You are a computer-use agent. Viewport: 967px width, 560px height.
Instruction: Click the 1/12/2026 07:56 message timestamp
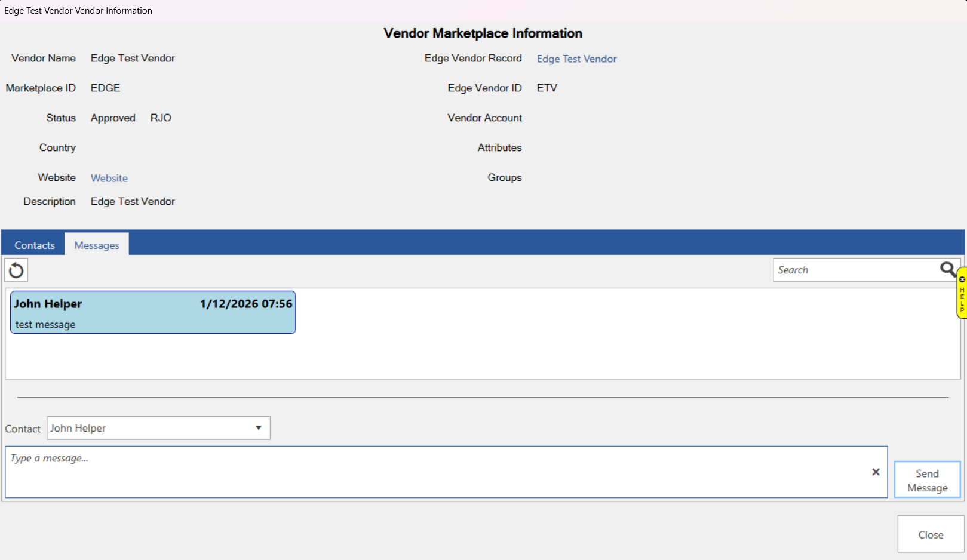(x=246, y=304)
